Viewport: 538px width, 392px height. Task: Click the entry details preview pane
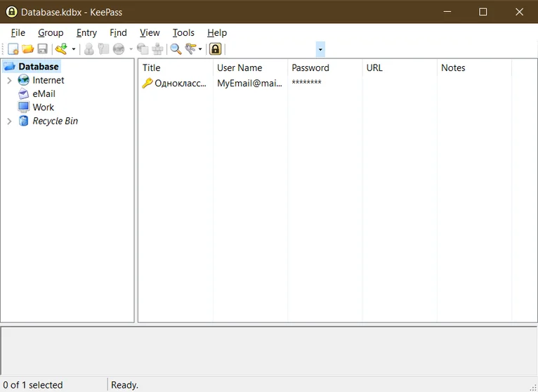269,351
